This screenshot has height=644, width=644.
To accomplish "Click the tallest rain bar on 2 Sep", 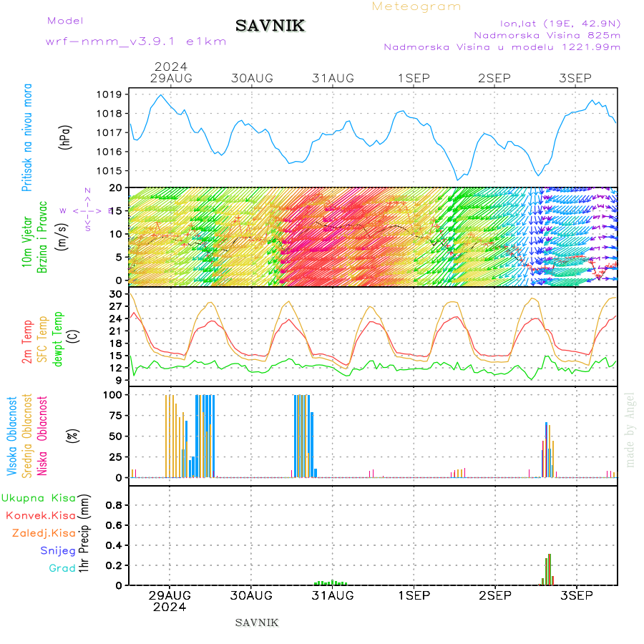I will (550, 570).
